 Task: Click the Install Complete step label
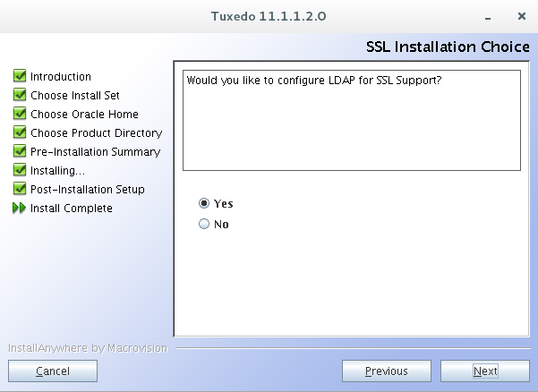point(72,209)
